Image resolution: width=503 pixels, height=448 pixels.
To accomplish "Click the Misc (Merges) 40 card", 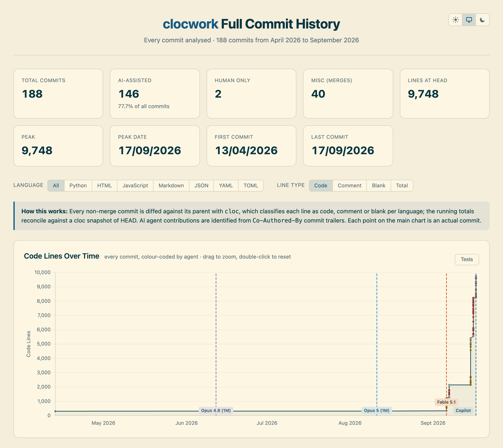I will click(x=348, y=93).
